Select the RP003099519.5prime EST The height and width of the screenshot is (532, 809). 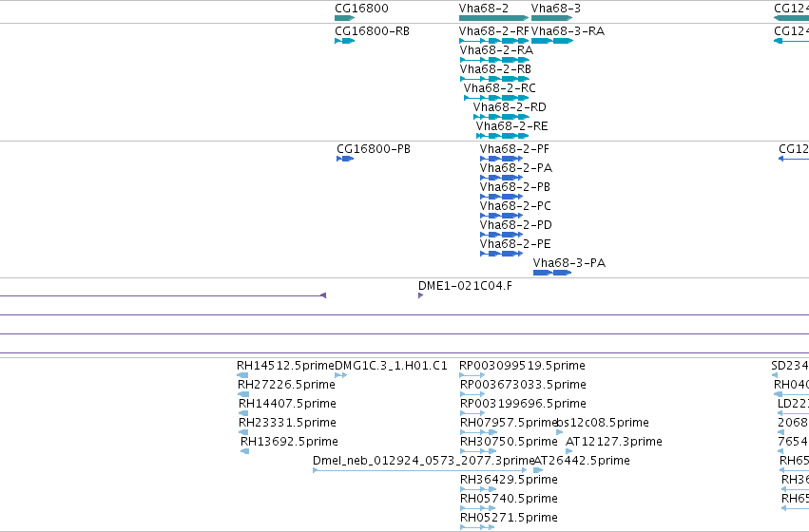(x=472, y=375)
